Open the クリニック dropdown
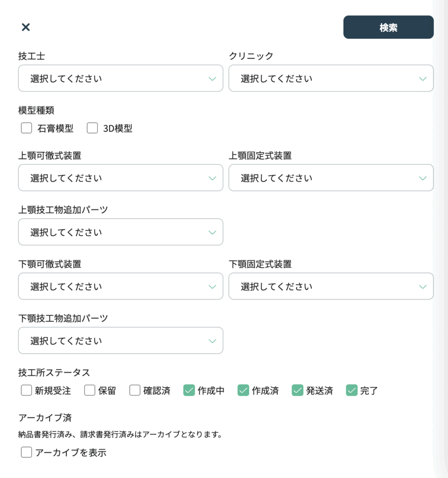The width and height of the screenshot is (448, 478). [x=331, y=78]
